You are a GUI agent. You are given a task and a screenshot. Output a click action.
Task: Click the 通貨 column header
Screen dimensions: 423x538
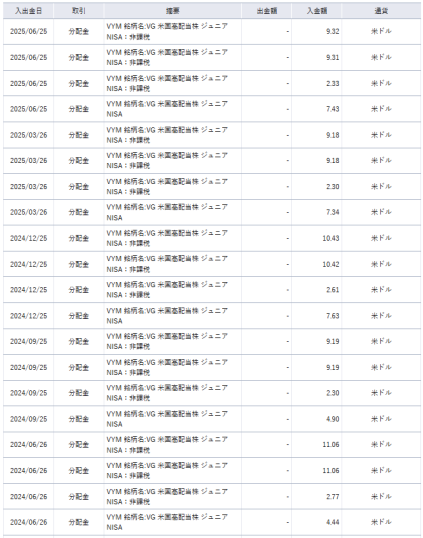tap(381, 11)
